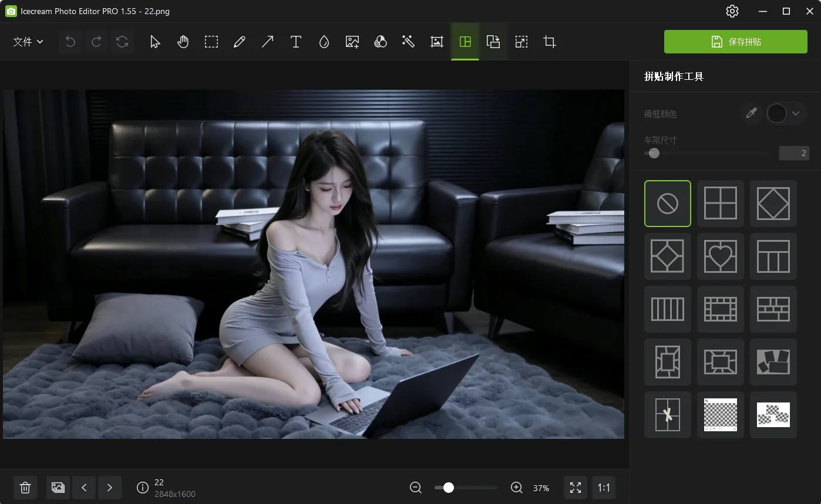Click the undo arrow

[70, 42]
